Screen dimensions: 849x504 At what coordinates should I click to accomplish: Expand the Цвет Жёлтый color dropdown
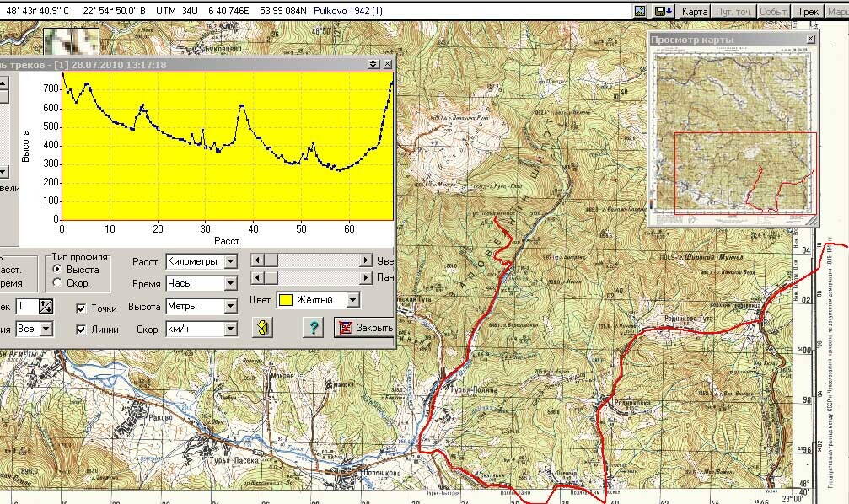(352, 300)
